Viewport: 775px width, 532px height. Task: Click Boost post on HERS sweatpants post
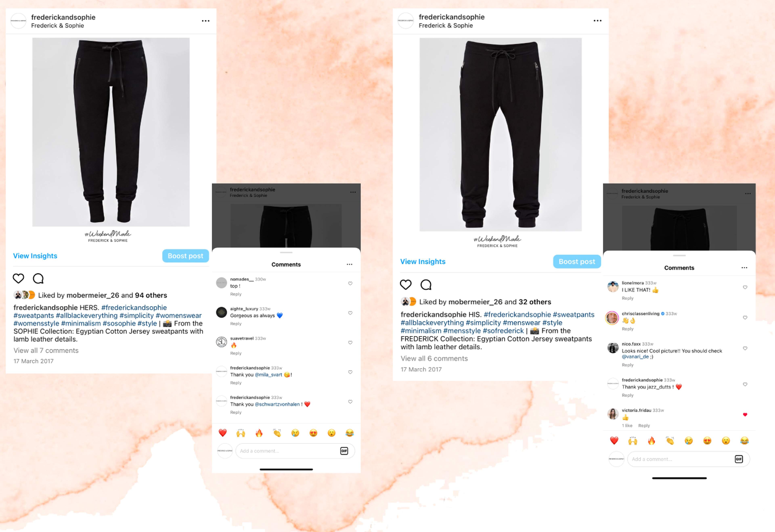[185, 256]
